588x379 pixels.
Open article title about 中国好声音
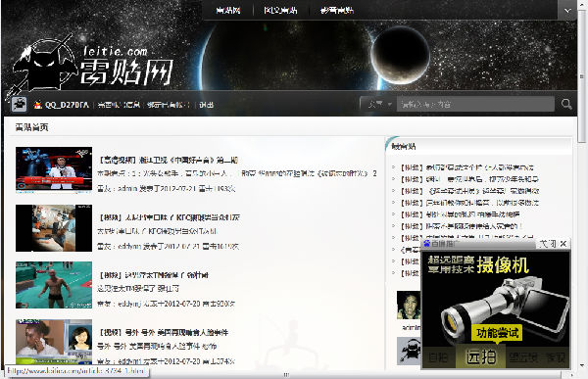(168, 160)
